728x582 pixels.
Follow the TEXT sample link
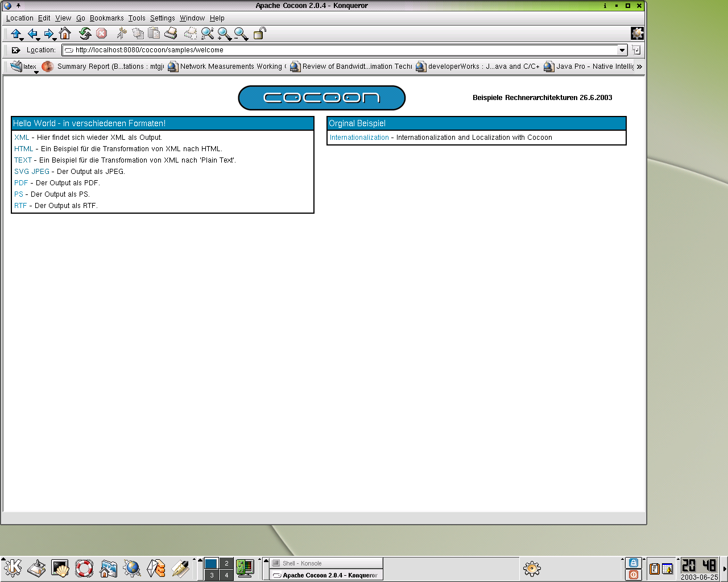pyautogui.click(x=23, y=160)
